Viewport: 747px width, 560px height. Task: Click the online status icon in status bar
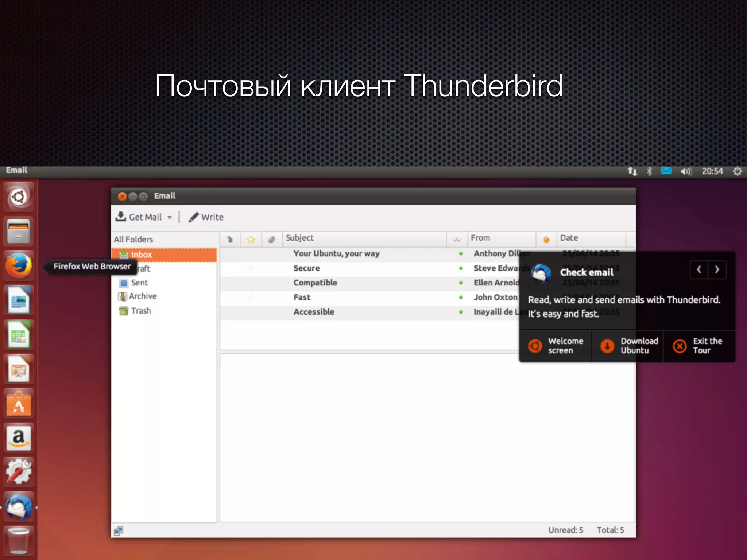[119, 531]
